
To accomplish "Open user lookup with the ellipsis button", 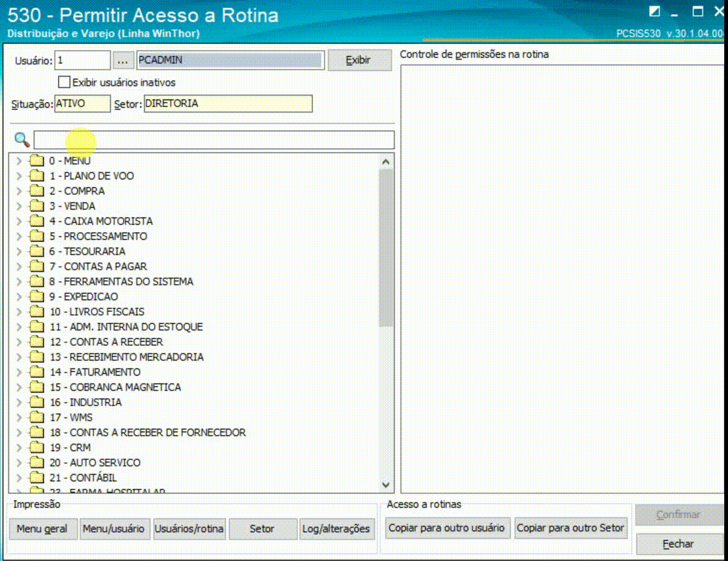I will (123, 60).
